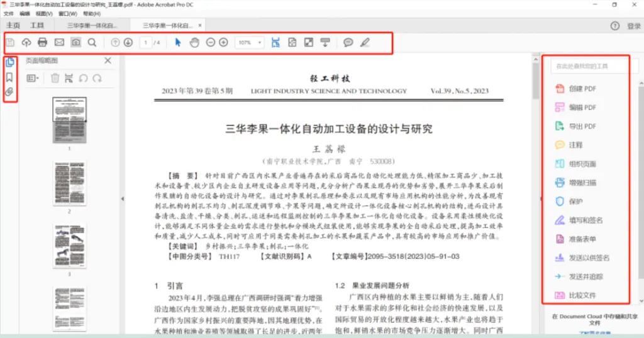Click the fit-width scrolling icon
Screen dimensions: 644x338
275,42
